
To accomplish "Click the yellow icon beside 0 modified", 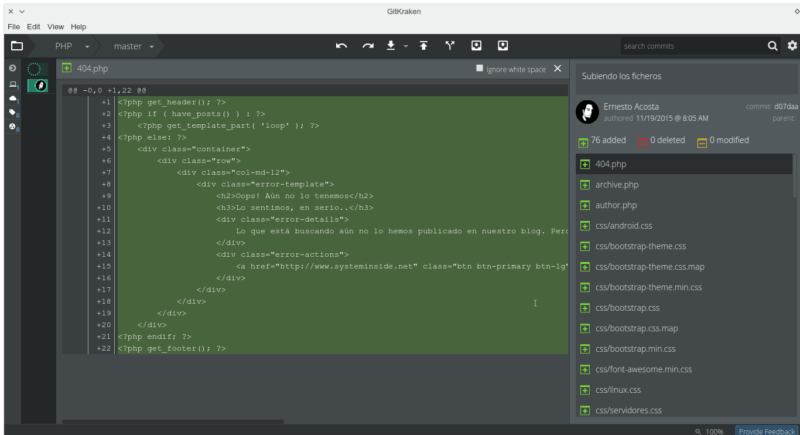I will coord(702,143).
